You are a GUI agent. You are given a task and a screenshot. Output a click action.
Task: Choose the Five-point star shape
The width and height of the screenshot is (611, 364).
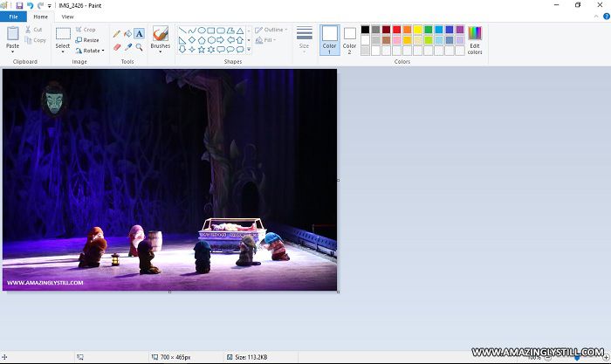202,50
